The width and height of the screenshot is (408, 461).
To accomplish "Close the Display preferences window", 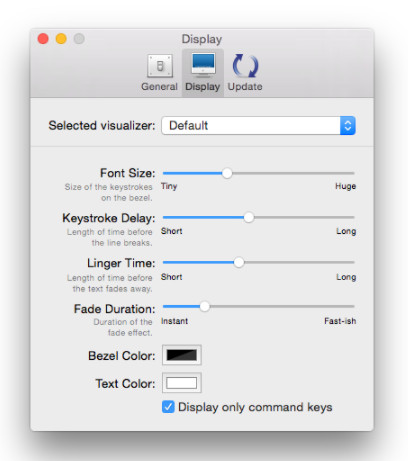I will pyautogui.click(x=43, y=39).
